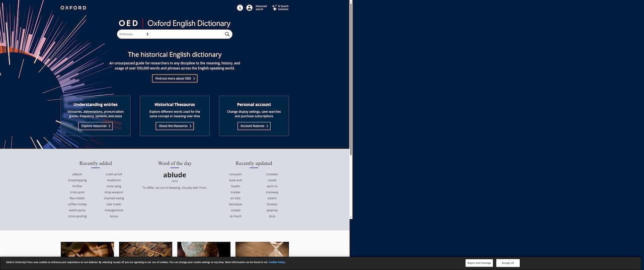Viewport: 644px width, 270px height.
Task: Open recently updated word snook
Action: pos(272,180)
